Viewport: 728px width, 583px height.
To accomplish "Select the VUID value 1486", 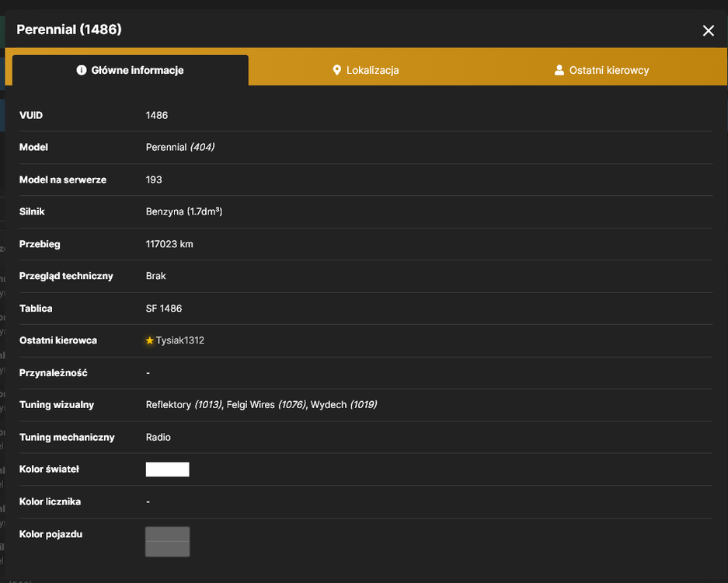I will 157,115.
